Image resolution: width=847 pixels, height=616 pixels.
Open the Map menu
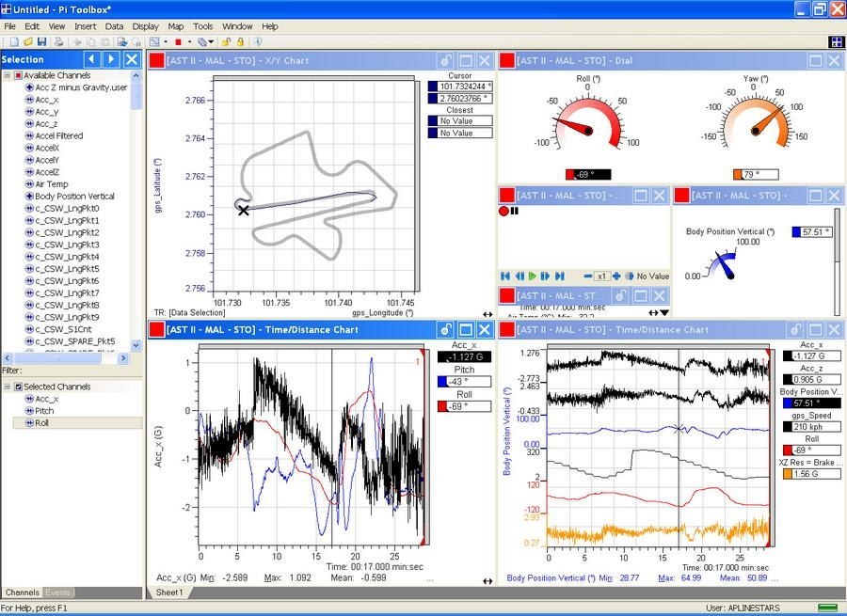pos(176,26)
